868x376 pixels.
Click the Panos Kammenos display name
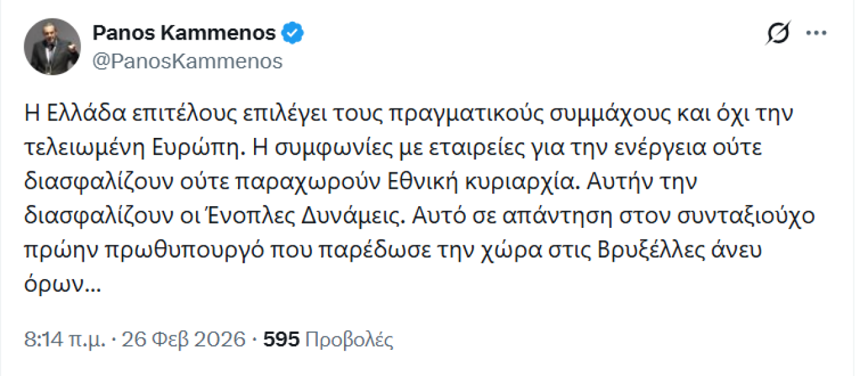pos(184,33)
